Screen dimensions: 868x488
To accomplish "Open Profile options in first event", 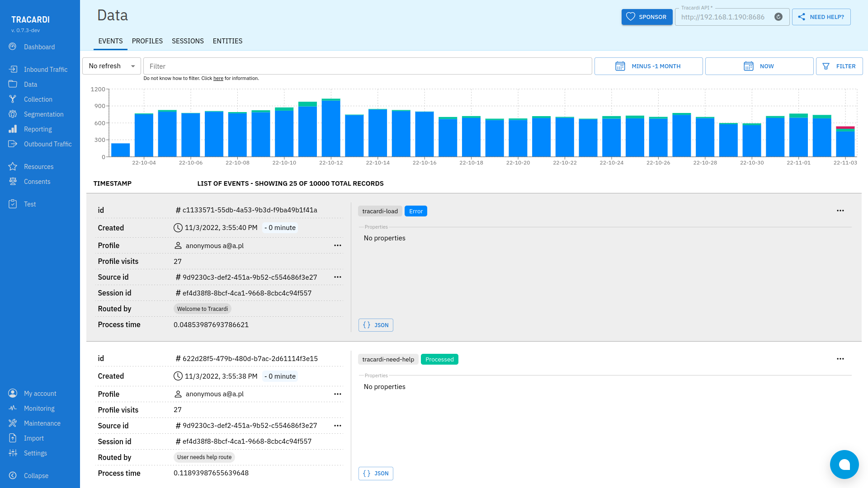I will coord(338,245).
